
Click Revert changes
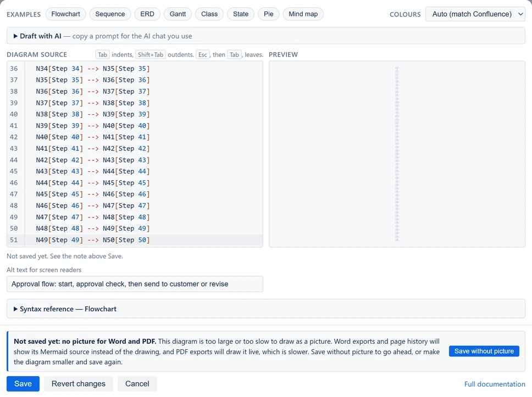pos(79,384)
